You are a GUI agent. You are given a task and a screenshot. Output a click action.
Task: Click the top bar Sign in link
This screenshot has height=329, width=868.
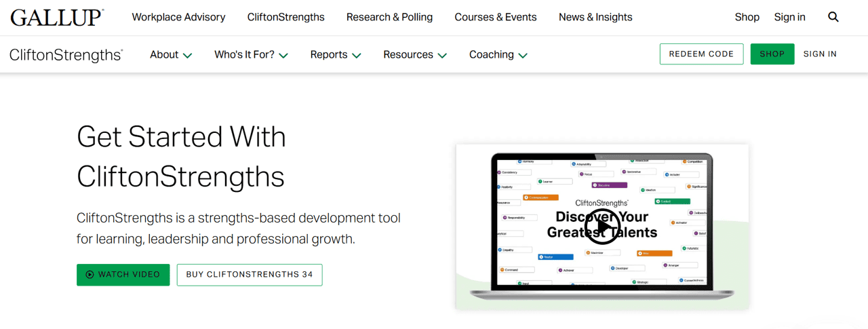790,17
